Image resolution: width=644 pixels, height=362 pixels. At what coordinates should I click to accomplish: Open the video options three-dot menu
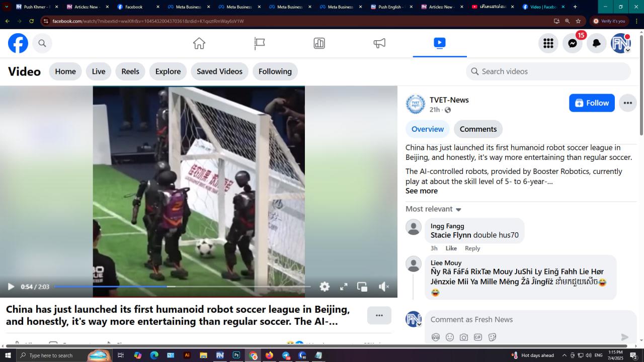point(379,315)
